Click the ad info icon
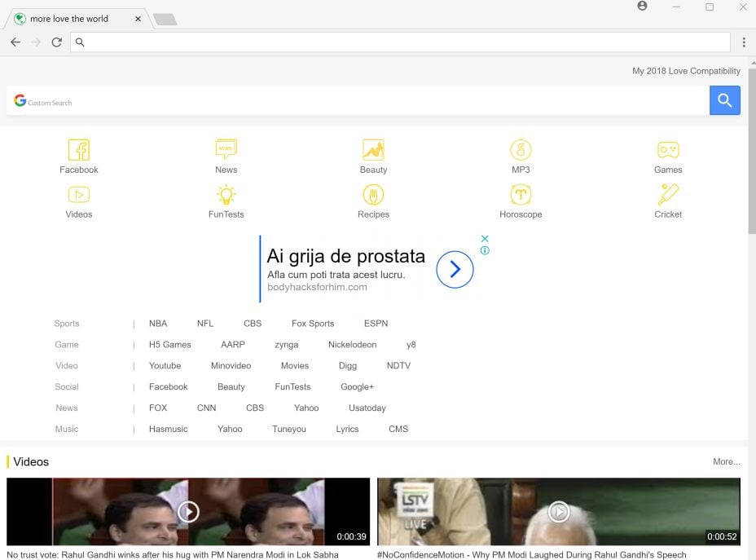Image resolution: width=756 pixels, height=560 pixels. 485,250
